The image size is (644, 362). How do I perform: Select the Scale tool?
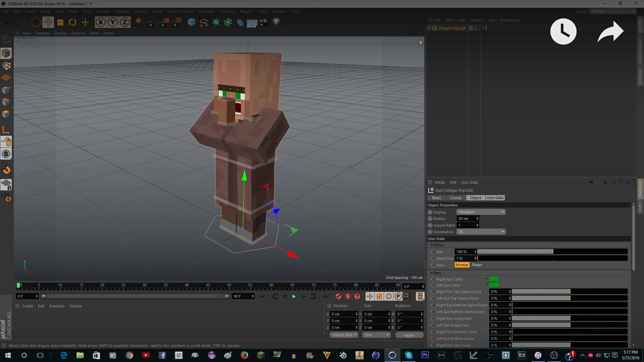click(x=60, y=22)
